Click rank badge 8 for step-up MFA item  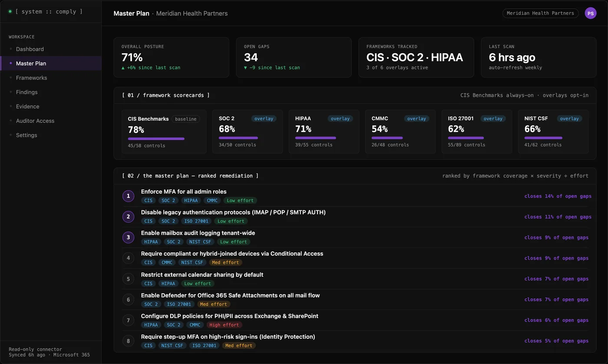[128, 341]
